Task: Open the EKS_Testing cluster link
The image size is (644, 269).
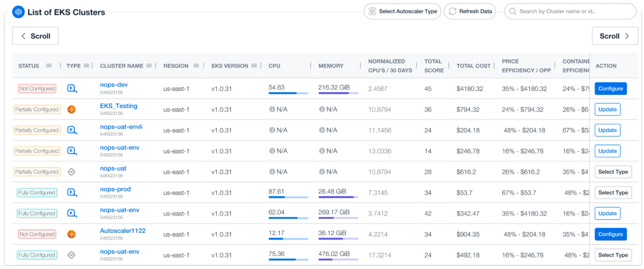Action: [119, 106]
